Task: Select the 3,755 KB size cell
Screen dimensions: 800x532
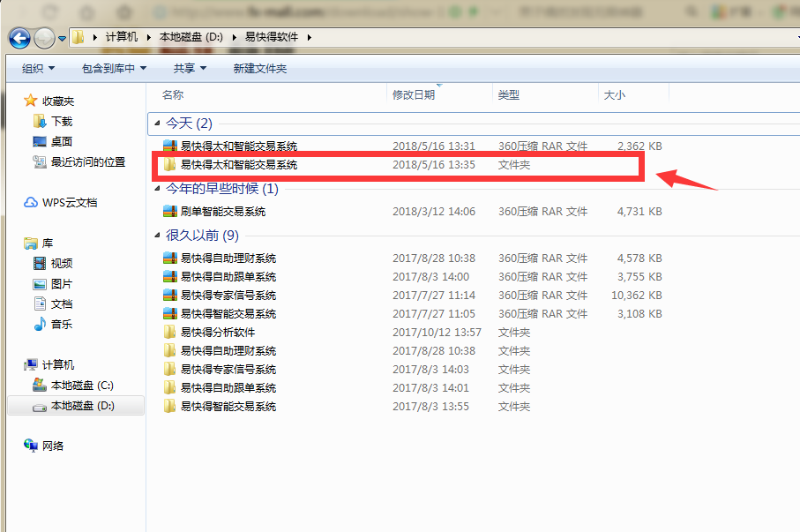Action: tap(639, 277)
